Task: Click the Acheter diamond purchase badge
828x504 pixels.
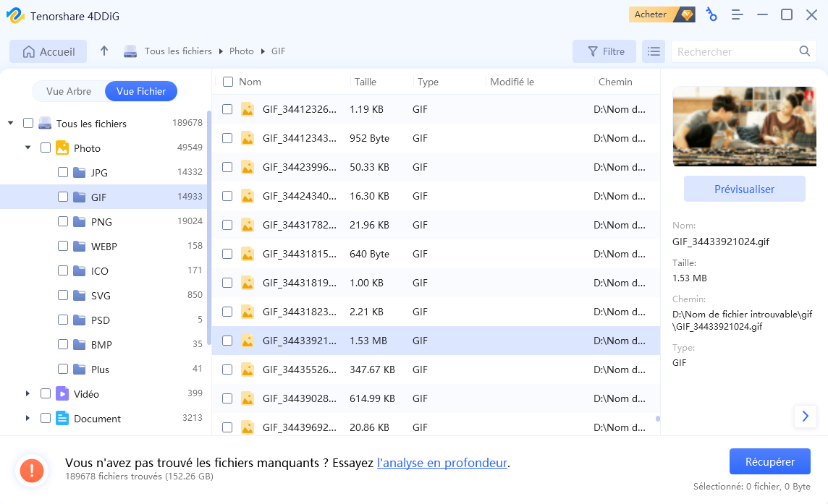Action: [662, 14]
